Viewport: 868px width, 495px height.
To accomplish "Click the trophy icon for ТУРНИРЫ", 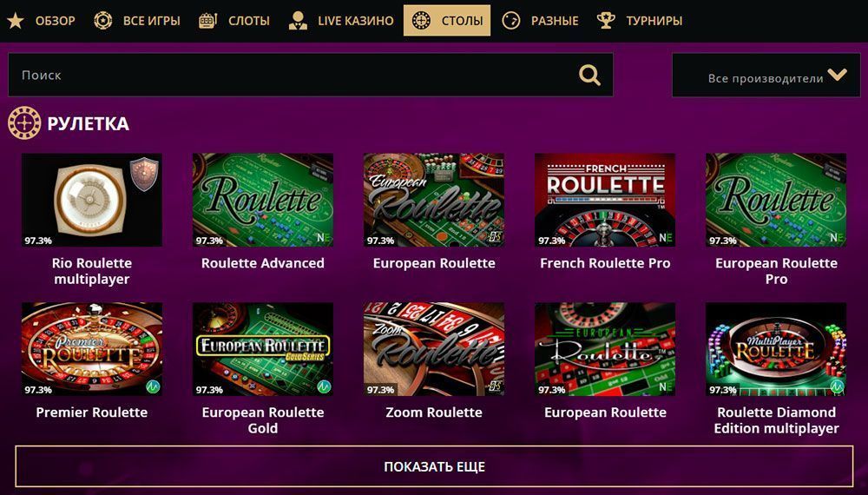I will 606,21.
